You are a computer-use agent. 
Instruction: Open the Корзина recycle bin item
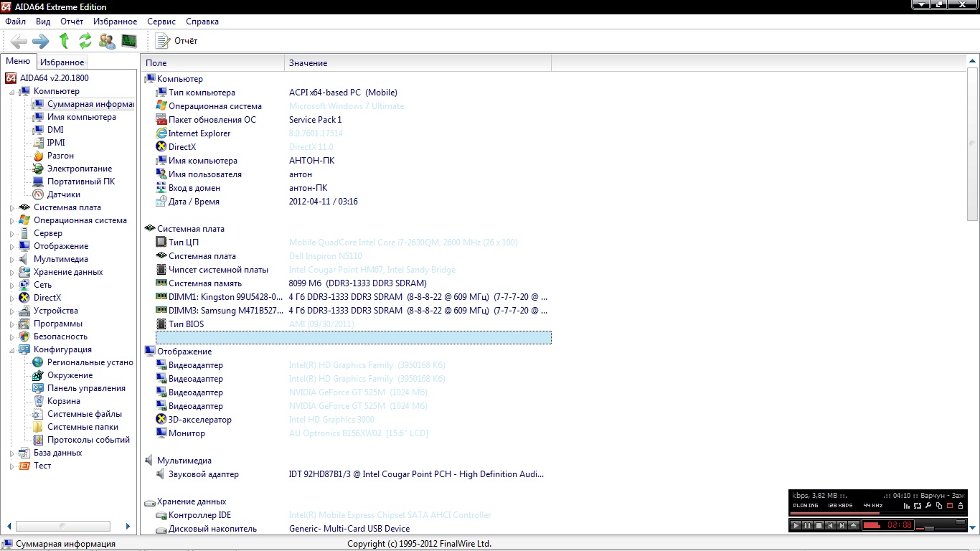pos(63,401)
